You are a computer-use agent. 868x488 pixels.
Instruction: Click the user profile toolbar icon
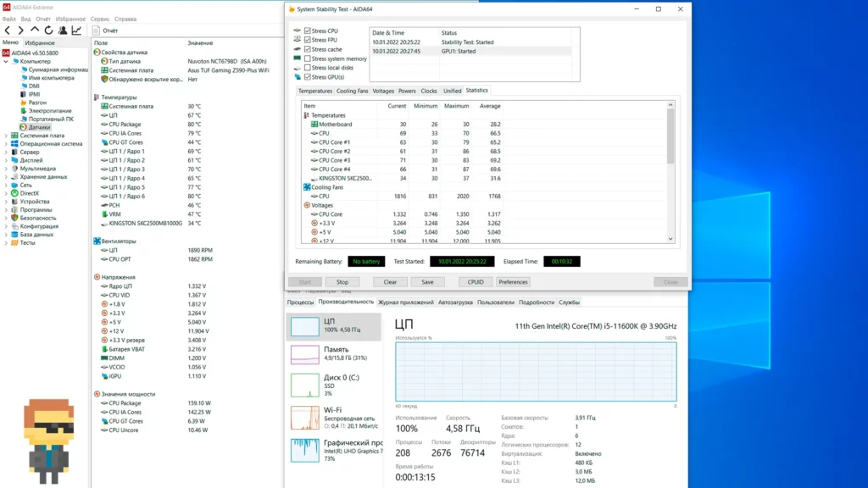pos(63,30)
